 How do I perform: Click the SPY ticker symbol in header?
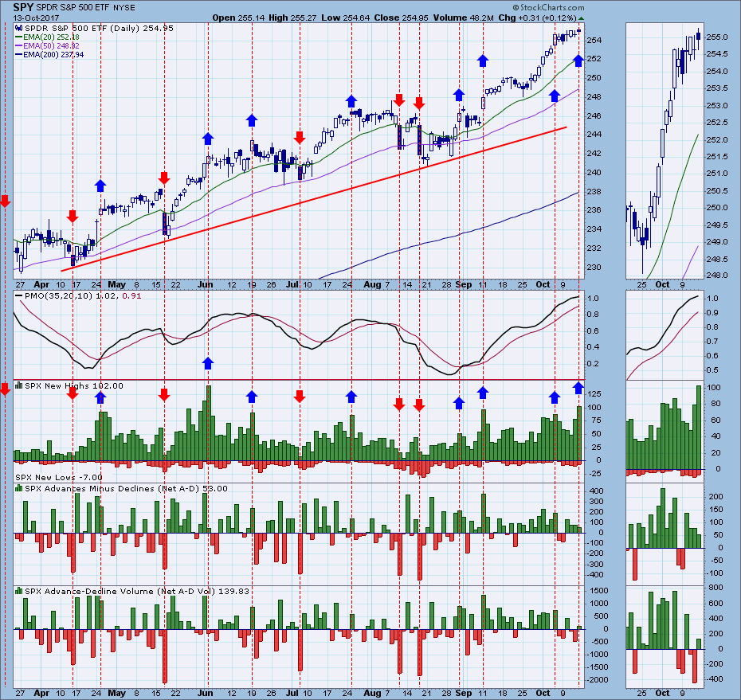[24, 7]
